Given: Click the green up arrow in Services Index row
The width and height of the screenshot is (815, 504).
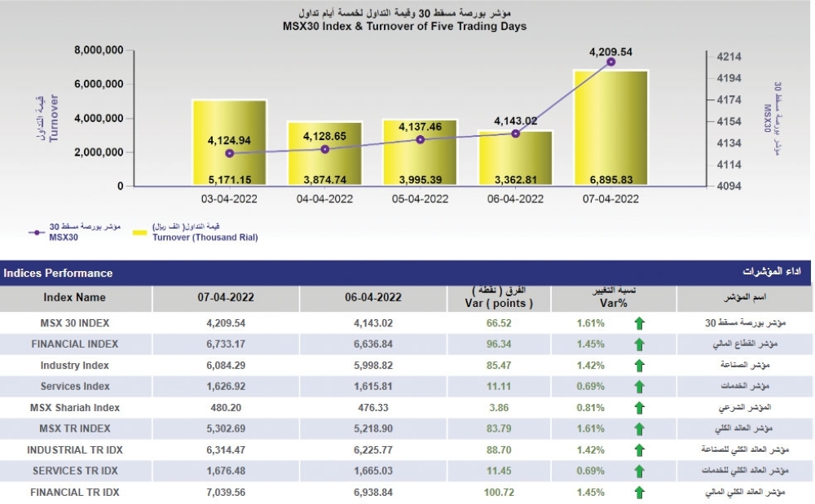Looking at the screenshot, I should [x=639, y=388].
